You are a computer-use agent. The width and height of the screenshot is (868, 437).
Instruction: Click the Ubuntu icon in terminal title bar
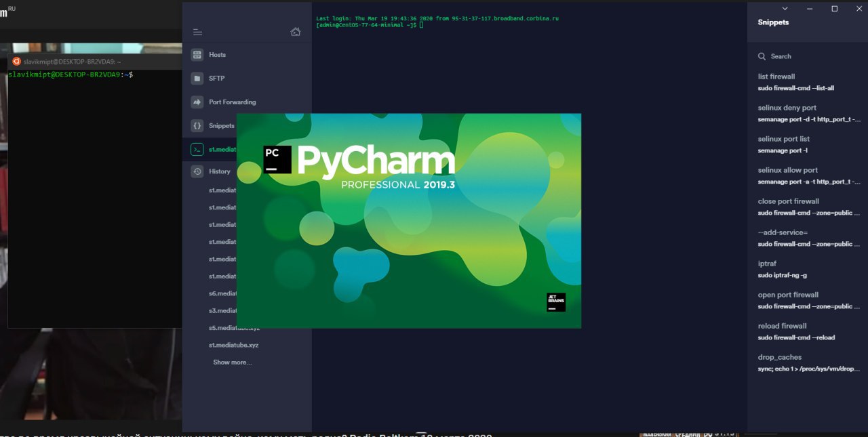pyautogui.click(x=16, y=61)
